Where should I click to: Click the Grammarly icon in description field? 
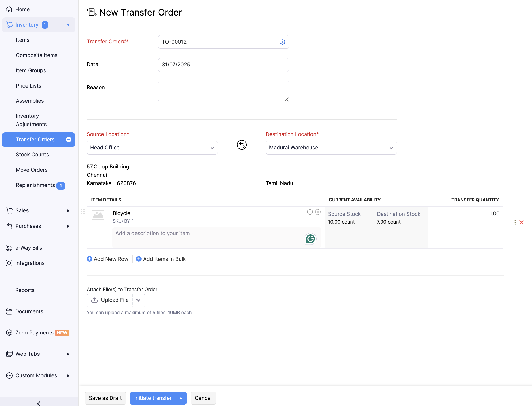310,239
